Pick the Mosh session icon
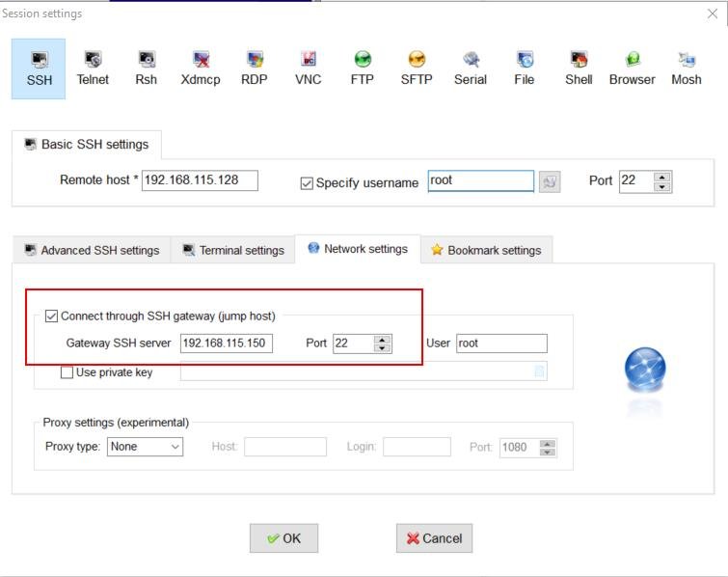This screenshot has width=728, height=577. pyautogui.click(x=687, y=69)
